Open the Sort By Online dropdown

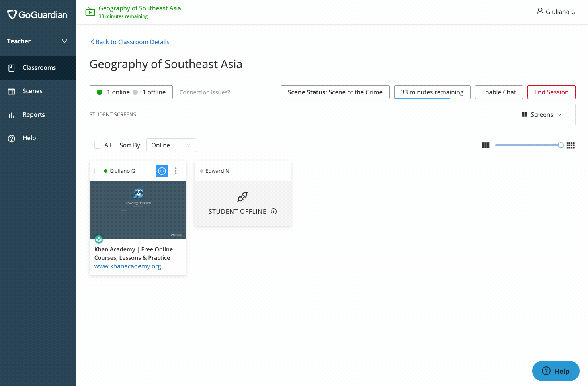(x=171, y=145)
